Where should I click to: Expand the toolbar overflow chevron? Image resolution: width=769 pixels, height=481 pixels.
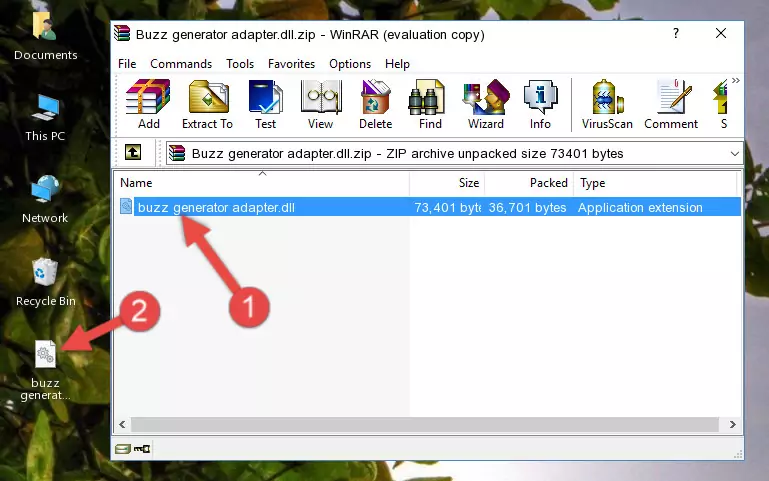[x=735, y=80]
